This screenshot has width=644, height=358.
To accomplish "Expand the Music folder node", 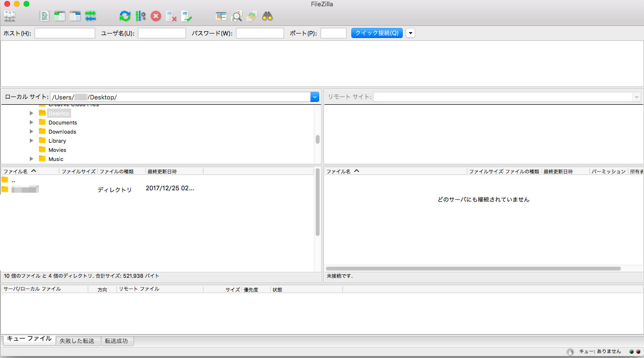I will [x=32, y=159].
